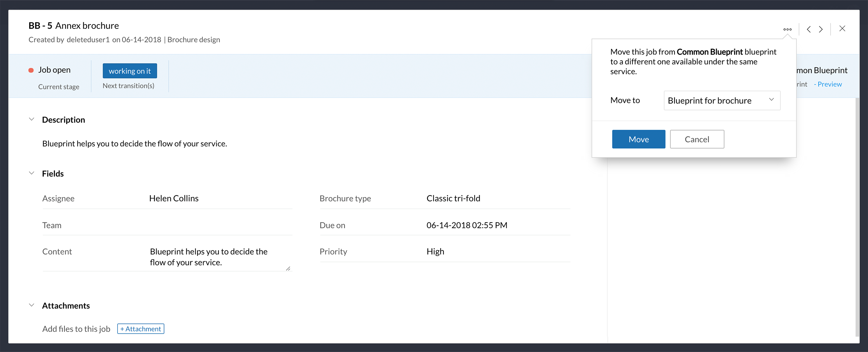This screenshot has width=868, height=352.
Task: Click the red Job open status dot
Action: (x=31, y=70)
